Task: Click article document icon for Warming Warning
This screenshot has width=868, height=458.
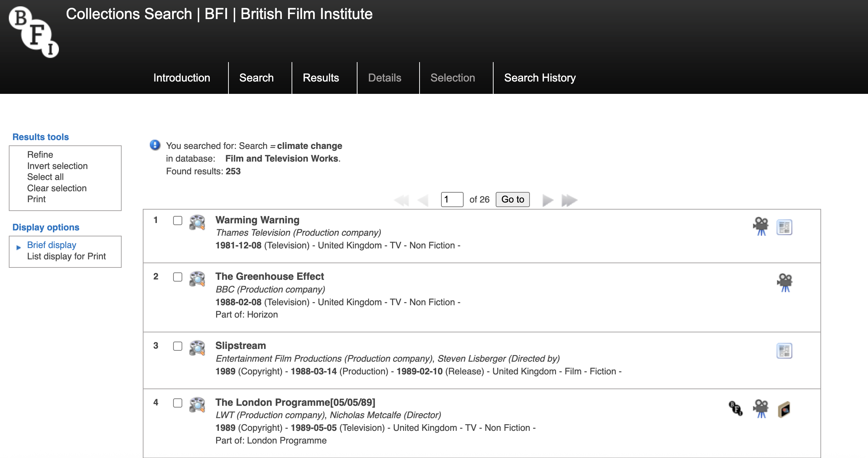Action: click(784, 227)
